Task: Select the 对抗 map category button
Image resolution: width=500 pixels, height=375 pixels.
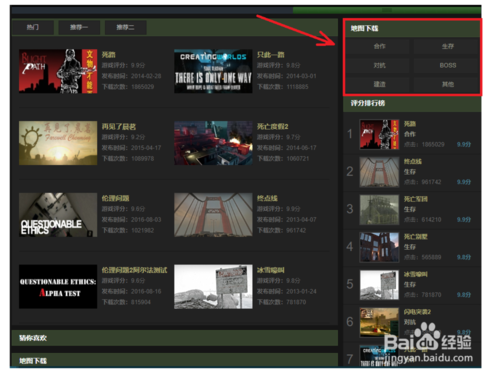Action: 379,65
